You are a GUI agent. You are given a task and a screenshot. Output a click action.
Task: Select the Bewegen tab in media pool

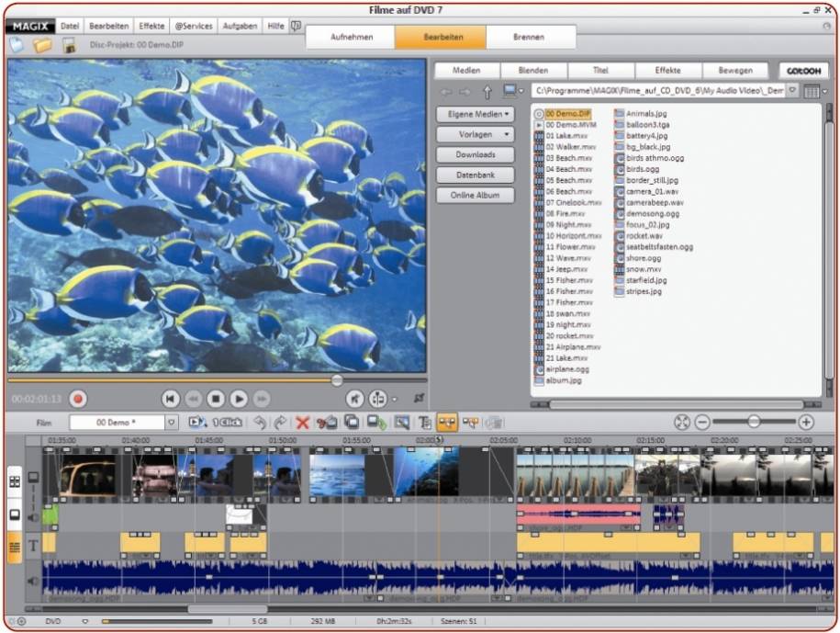click(x=735, y=70)
